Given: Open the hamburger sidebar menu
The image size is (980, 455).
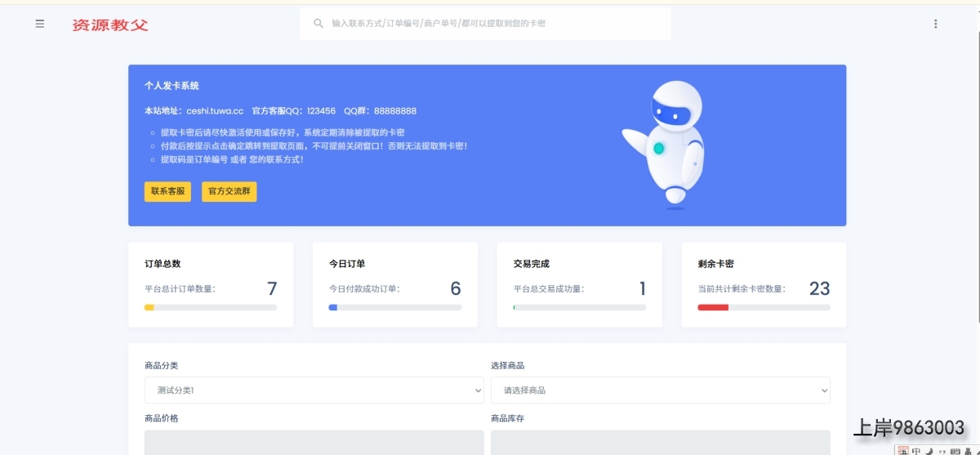Looking at the screenshot, I should coord(39,24).
